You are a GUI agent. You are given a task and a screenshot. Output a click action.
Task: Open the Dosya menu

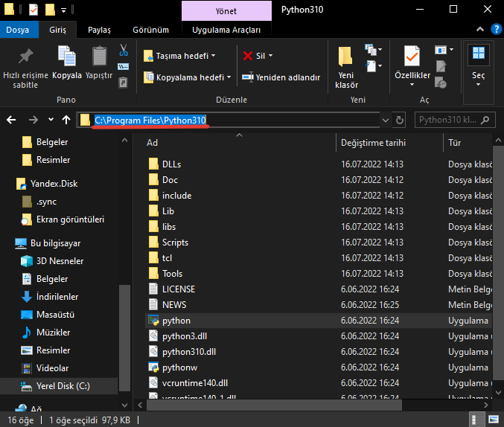click(17, 30)
